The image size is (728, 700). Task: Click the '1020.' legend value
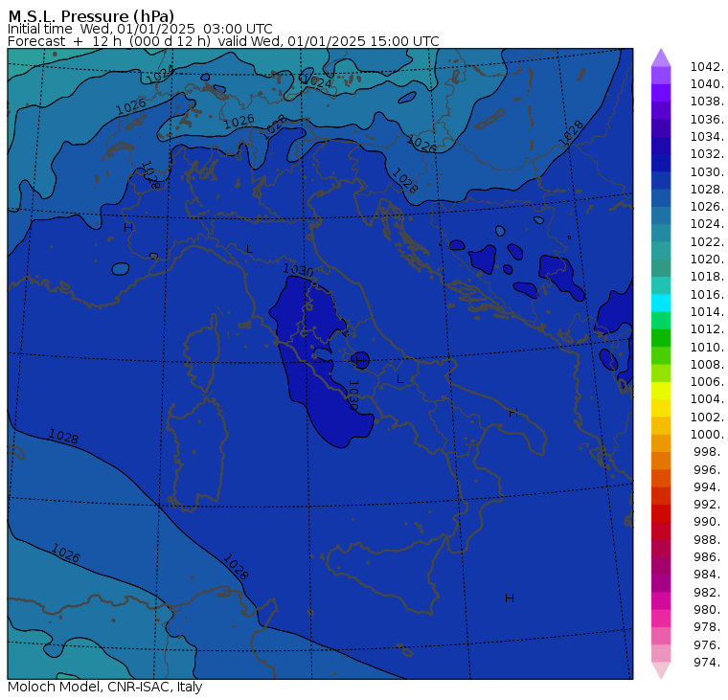[x=707, y=259]
